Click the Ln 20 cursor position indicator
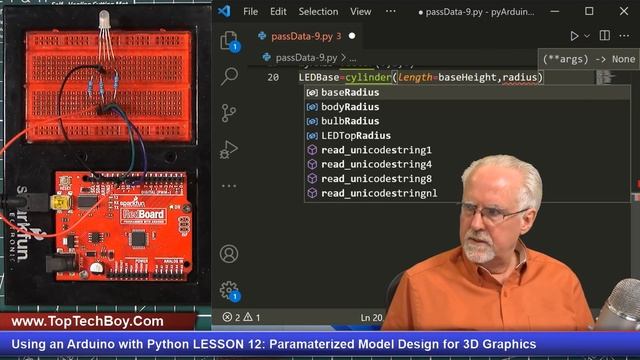The image size is (640, 360). click(x=371, y=317)
